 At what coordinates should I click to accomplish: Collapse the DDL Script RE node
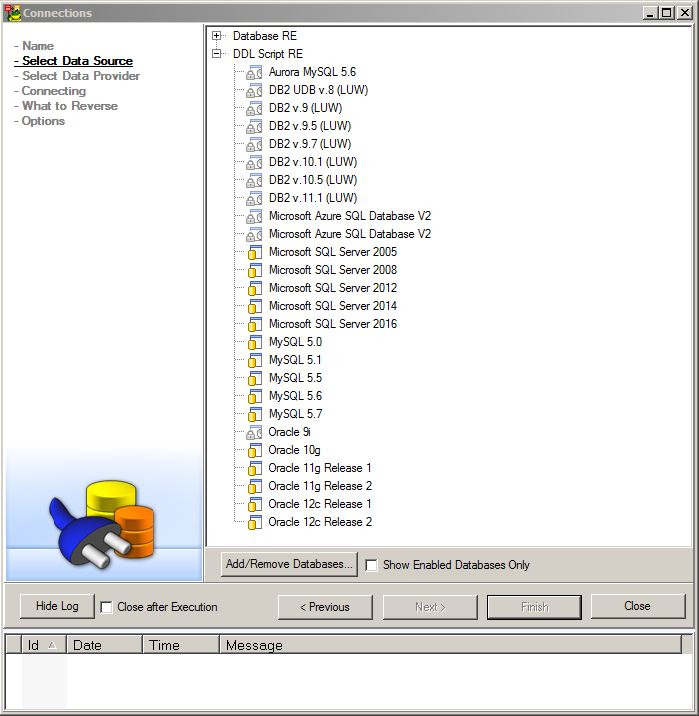[217, 54]
